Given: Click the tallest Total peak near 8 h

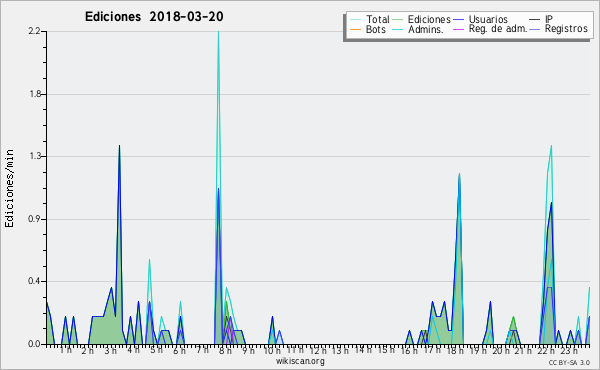Looking at the screenshot, I should (x=218, y=32).
